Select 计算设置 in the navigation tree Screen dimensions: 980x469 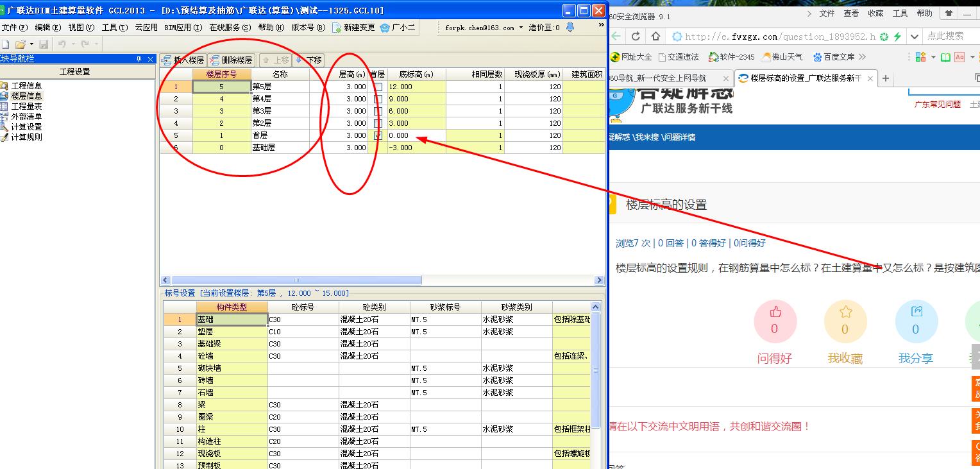pos(26,127)
